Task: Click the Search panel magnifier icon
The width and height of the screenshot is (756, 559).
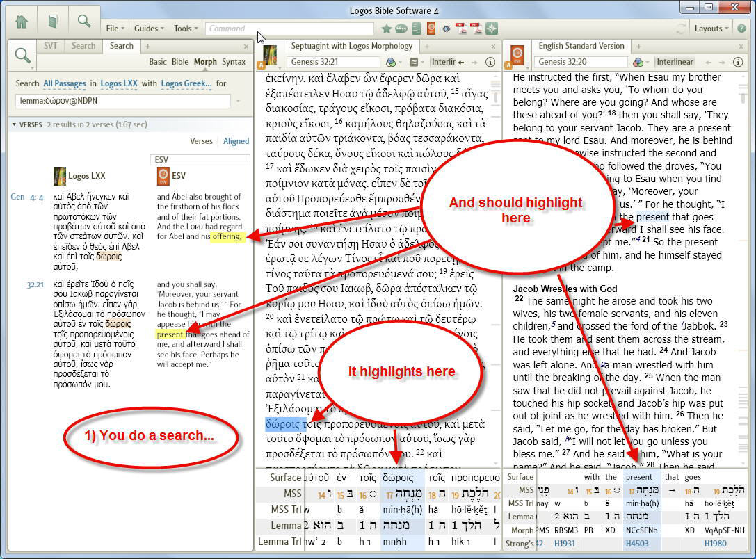Action: point(23,56)
